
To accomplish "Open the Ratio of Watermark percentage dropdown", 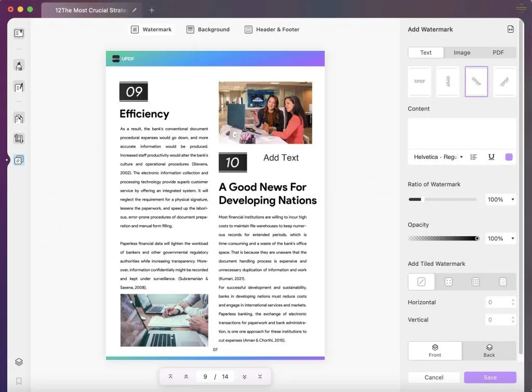I will coord(501,199).
